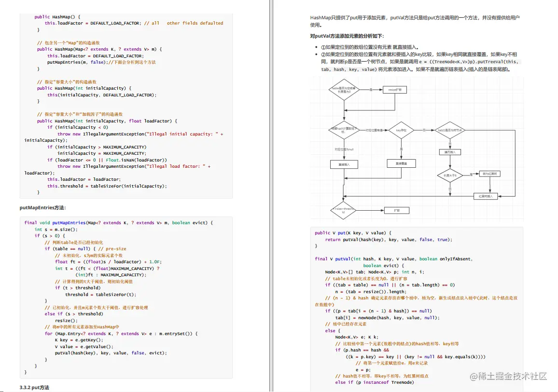Click the comment "// 判断table是否已经初始化"
This screenshot has height=392, width=558.
click(x=74, y=243)
